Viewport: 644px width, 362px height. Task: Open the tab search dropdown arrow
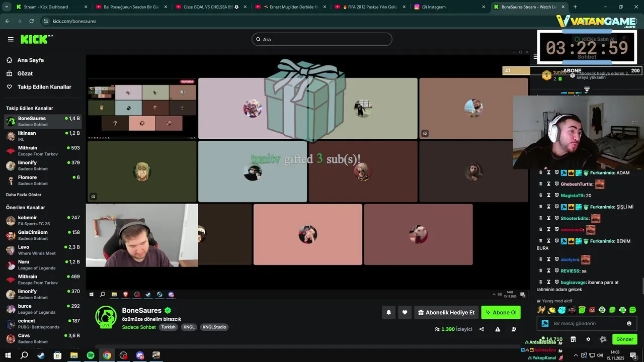pyautogui.click(x=7, y=7)
